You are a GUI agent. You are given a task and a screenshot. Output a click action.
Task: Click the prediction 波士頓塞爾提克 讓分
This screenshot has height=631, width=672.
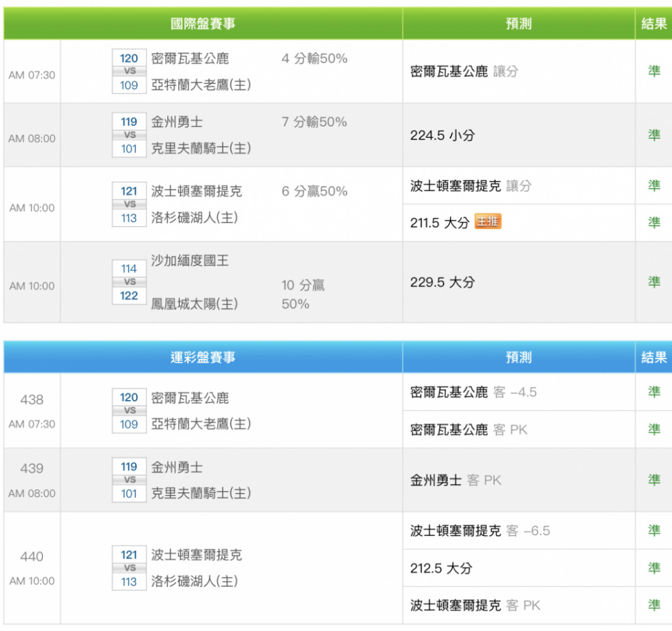click(471, 186)
